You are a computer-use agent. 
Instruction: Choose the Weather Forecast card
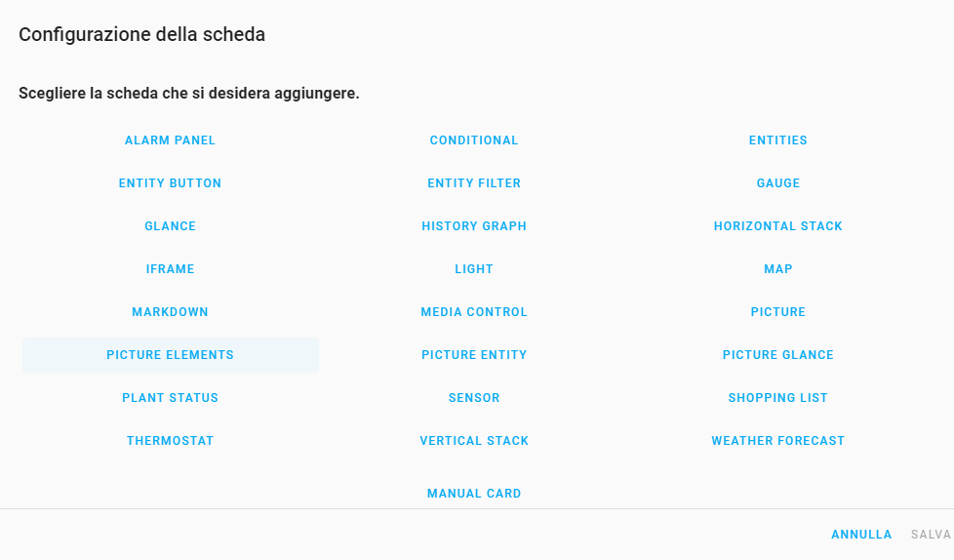pos(777,441)
